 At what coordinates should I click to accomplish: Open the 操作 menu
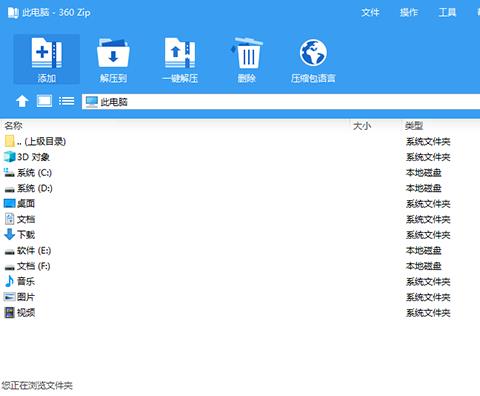click(x=409, y=13)
